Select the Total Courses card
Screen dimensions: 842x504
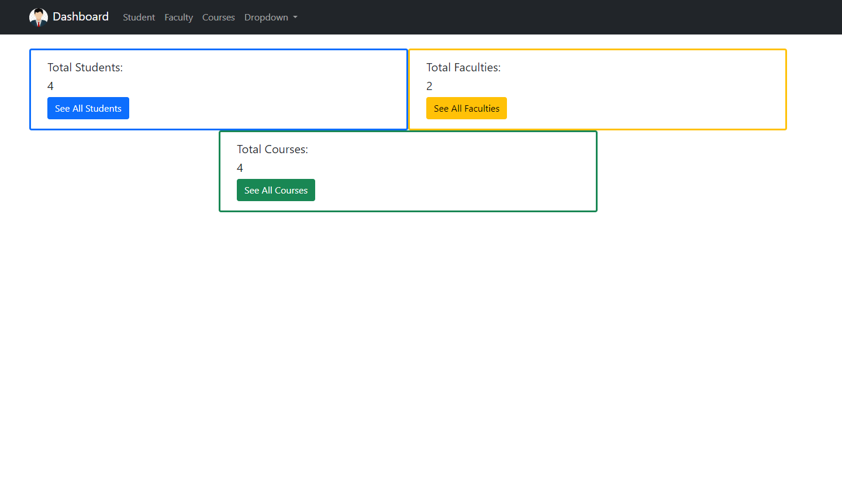tap(408, 171)
